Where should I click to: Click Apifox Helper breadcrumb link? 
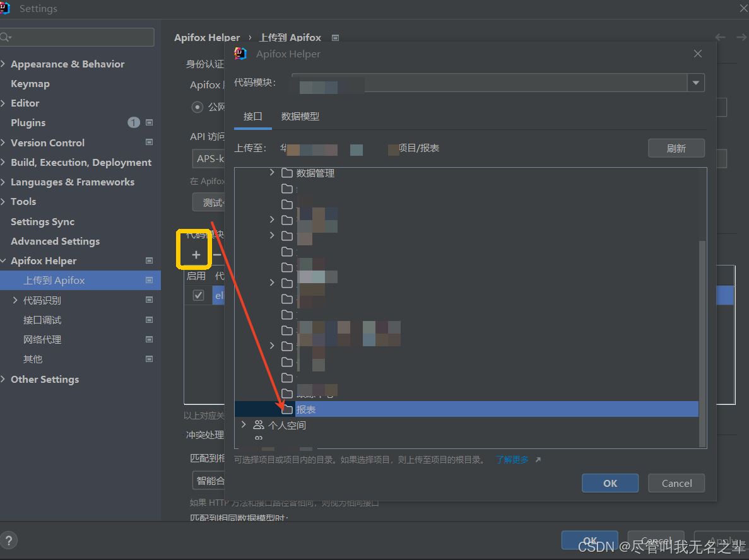click(x=207, y=38)
